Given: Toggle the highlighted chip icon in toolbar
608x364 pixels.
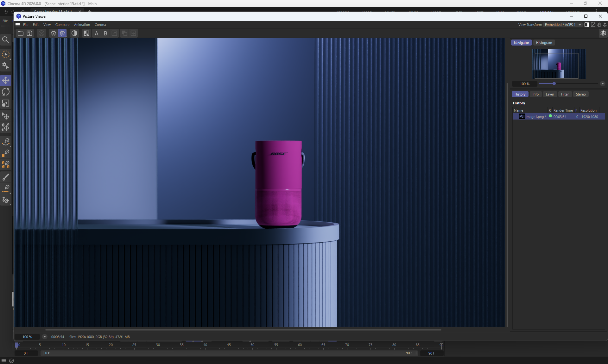Looking at the screenshot, I should (62, 33).
